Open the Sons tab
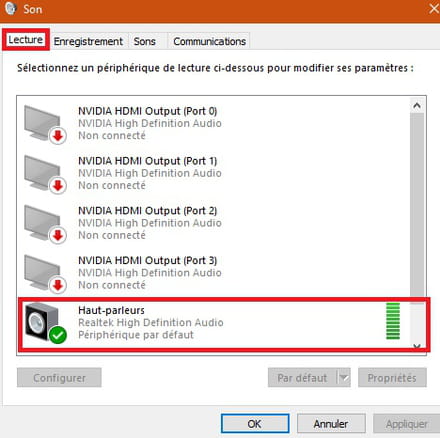 coord(145,41)
